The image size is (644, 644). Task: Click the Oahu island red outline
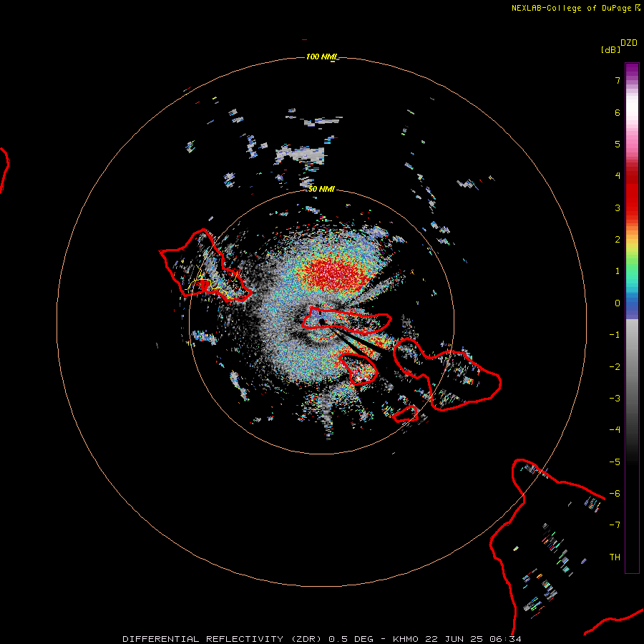point(205,265)
